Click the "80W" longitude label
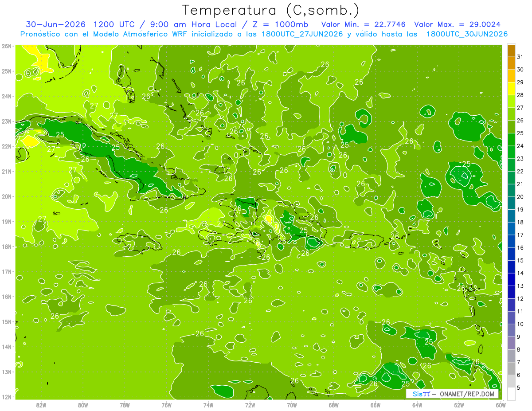The height and width of the screenshot is (411, 532). coord(83,405)
